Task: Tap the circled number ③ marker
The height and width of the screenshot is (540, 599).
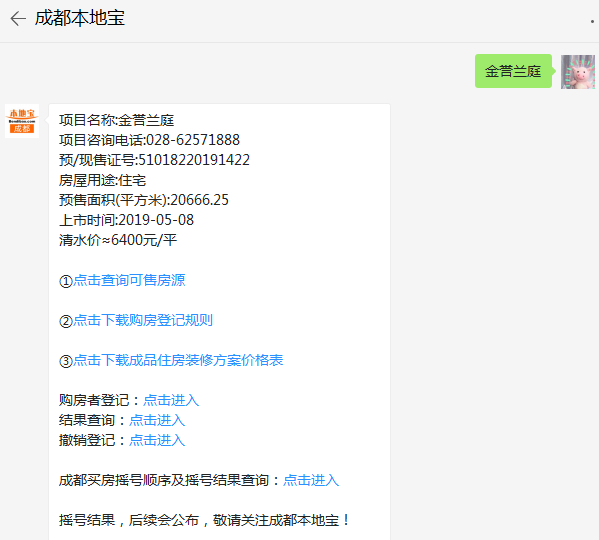Action: pos(66,361)
